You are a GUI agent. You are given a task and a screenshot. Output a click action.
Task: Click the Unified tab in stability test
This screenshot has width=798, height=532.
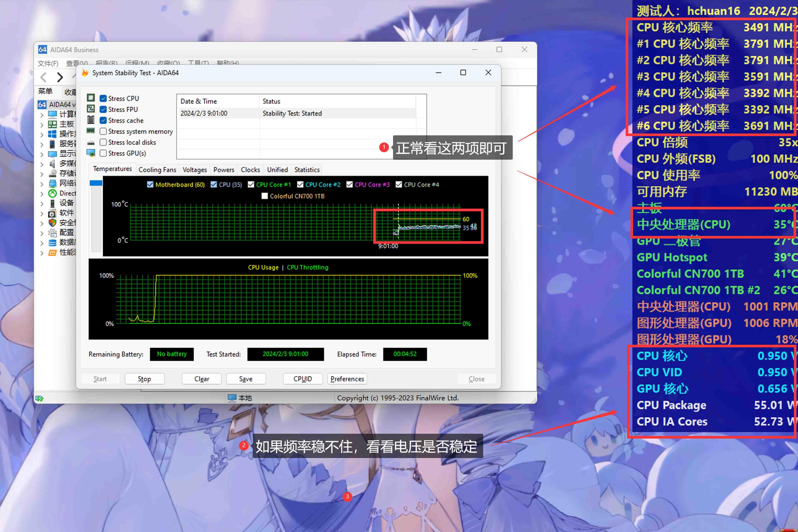click(x=277, y=169)
